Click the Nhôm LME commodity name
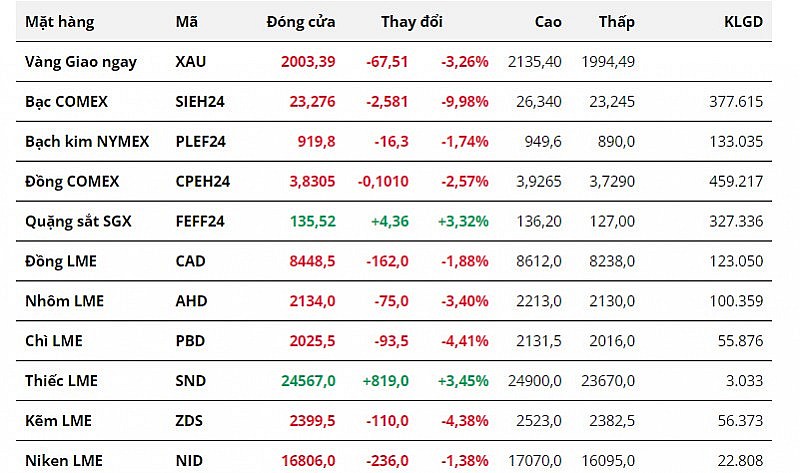800x473 pixels. click(65, 301)
